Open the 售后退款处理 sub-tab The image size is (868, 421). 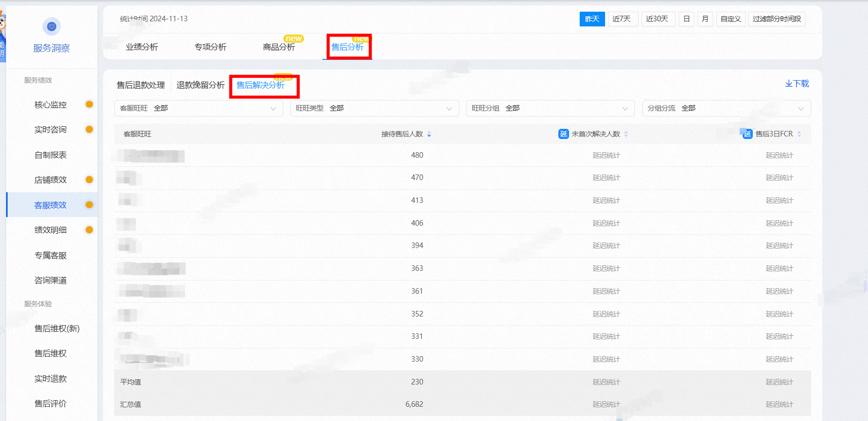[x=141, y=85]
